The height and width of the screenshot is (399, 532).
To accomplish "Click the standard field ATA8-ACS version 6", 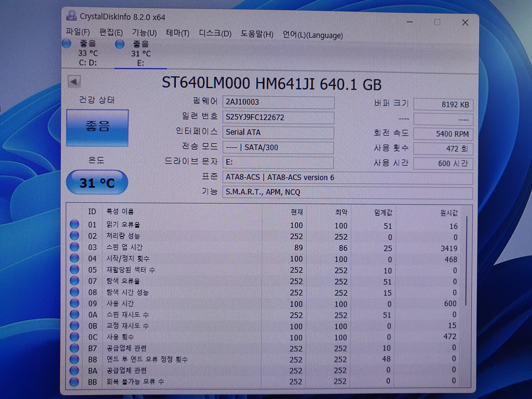I will click(348, 178).
